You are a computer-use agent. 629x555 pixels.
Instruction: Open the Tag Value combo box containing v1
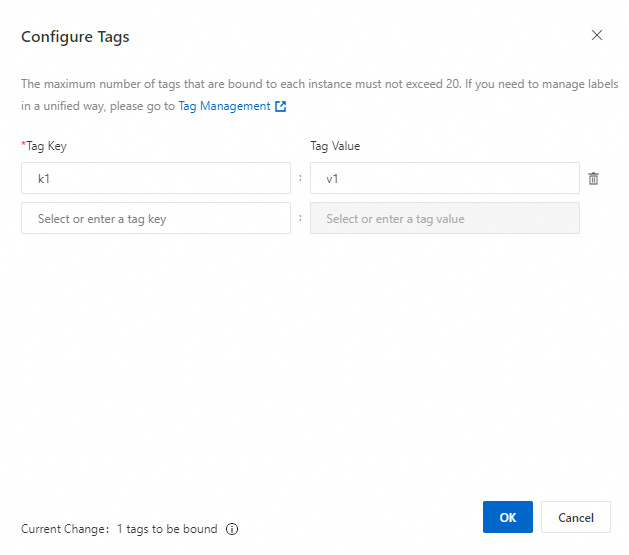444,178
